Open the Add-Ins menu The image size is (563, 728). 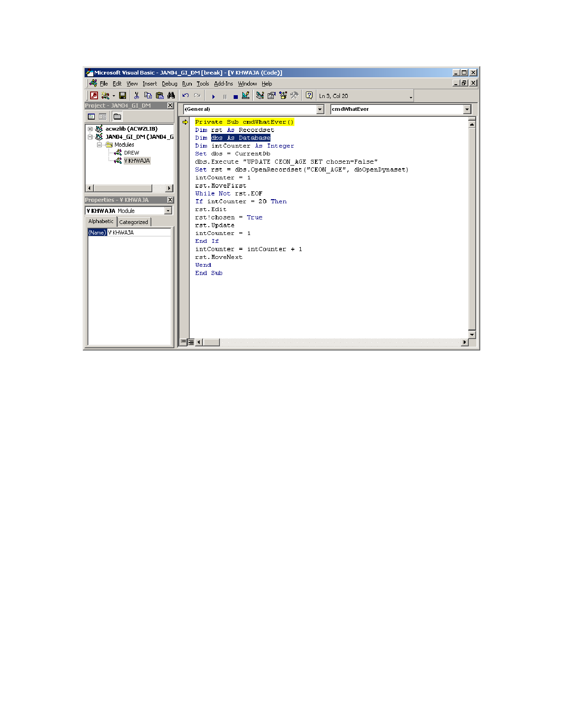click(224, 84)
